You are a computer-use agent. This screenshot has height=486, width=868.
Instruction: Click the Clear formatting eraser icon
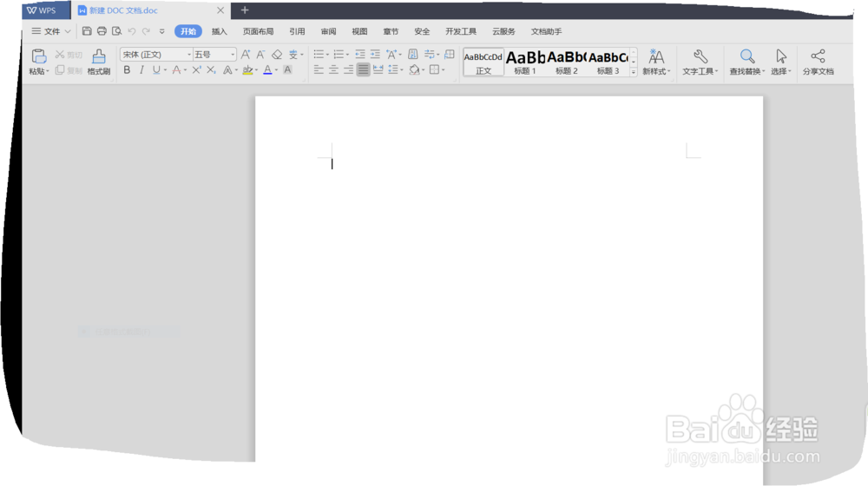277,55
